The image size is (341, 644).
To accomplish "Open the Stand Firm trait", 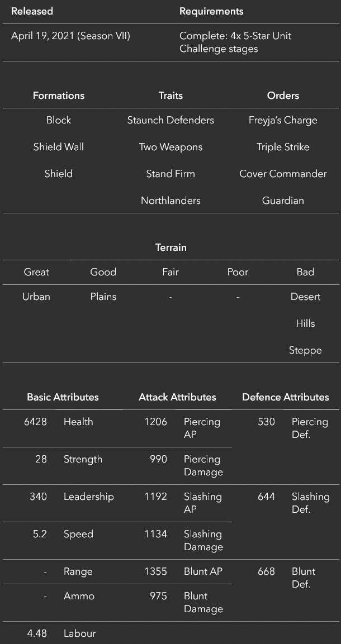I will [170, 174].
